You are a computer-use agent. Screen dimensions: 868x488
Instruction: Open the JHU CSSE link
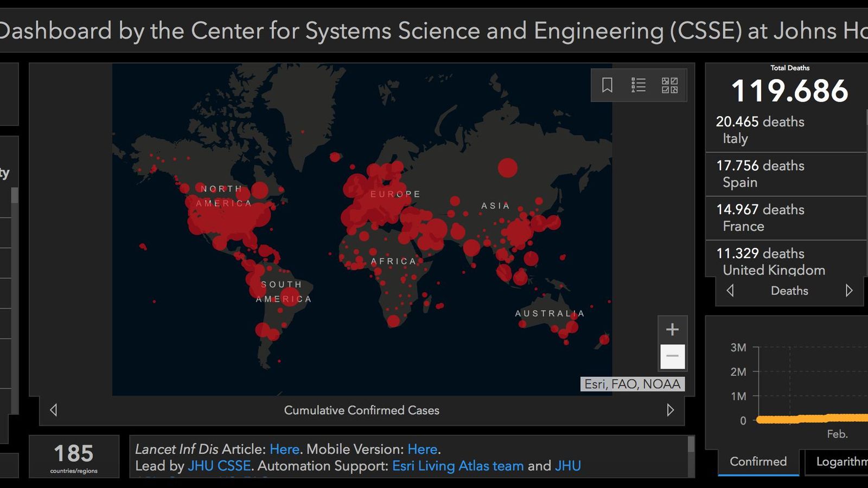(219, 466)
